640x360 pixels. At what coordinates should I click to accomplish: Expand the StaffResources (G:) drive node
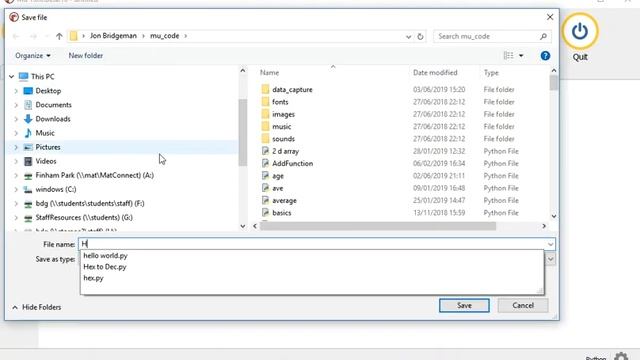pyautogui.click(x=16, y=218)
